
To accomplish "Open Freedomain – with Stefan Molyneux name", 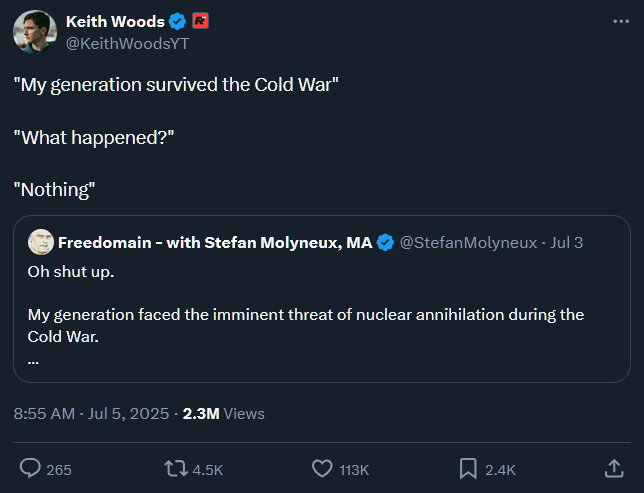I will [x=215, y=243].
